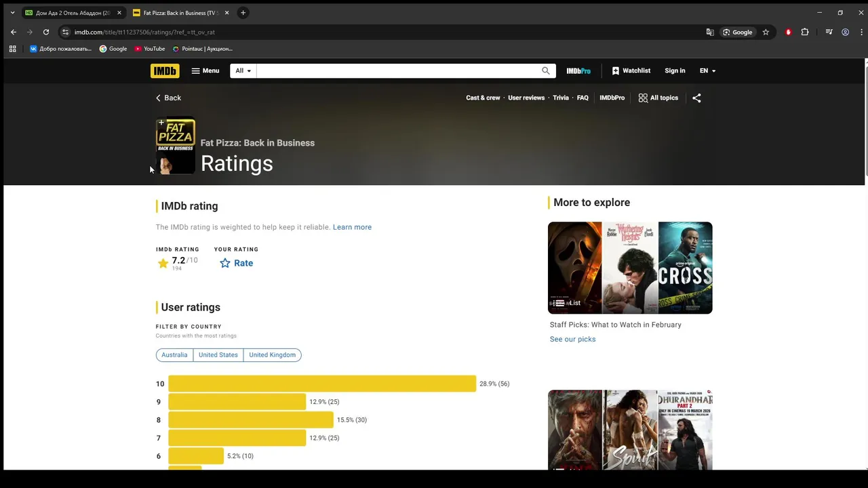Viewport: 868px width, 488px height.
Task: Open a new browser tab
Action: [243, 13]
